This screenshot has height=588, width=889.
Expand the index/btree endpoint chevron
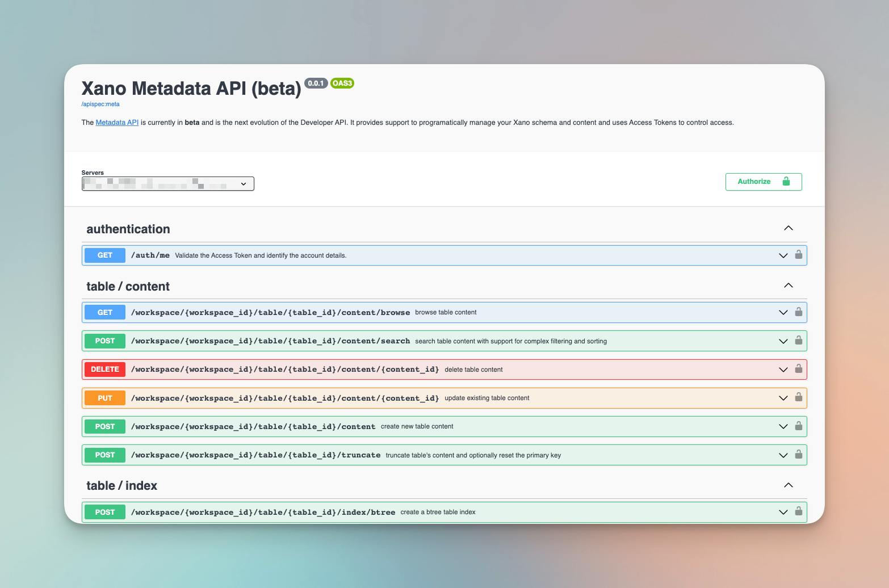tap(783, 512)
